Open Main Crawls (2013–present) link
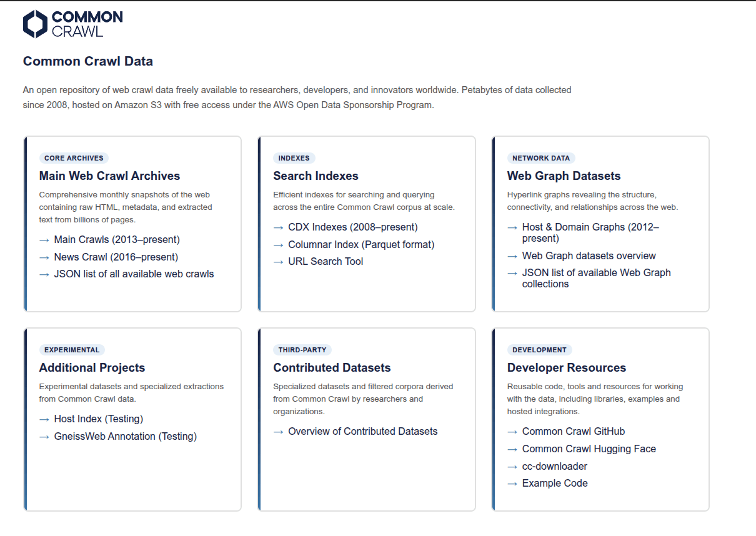 pos(117,240)
